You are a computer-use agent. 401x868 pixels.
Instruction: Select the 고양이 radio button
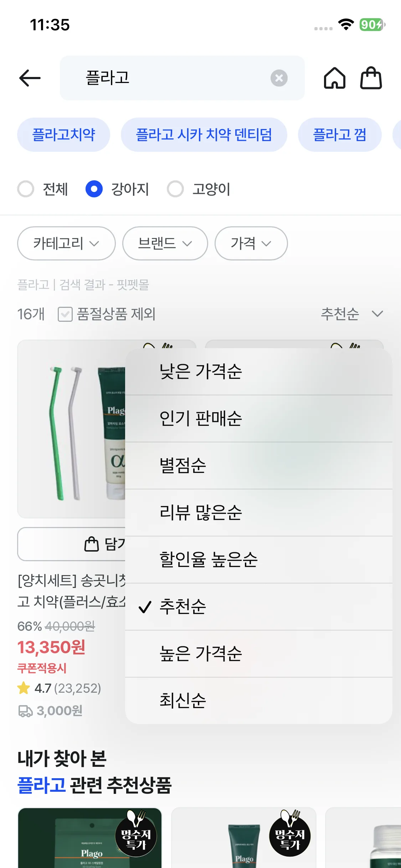click(x=175, y=189)
